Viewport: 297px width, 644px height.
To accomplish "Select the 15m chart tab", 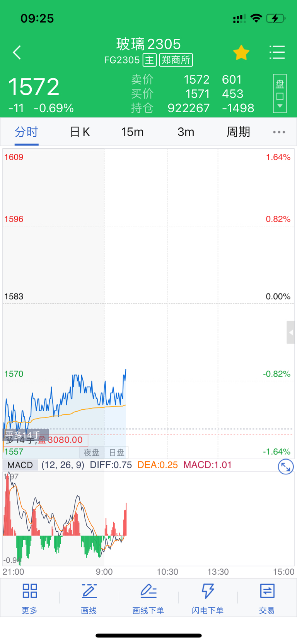I will coord(132,132).
